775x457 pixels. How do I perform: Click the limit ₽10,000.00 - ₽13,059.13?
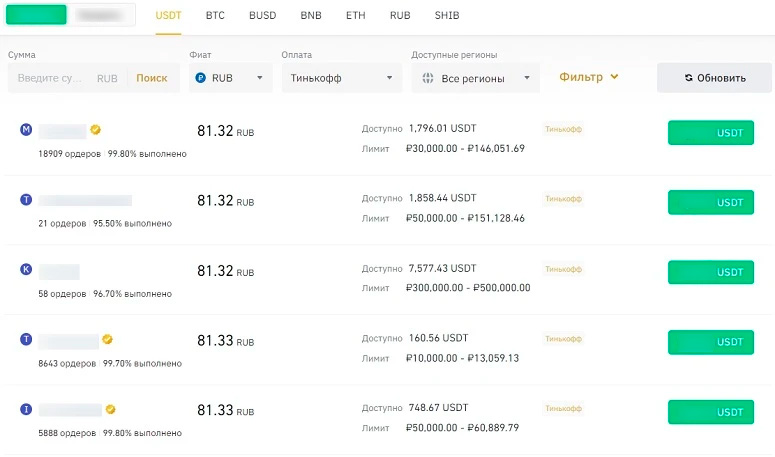pyautogui.click(x=462, y=358)
